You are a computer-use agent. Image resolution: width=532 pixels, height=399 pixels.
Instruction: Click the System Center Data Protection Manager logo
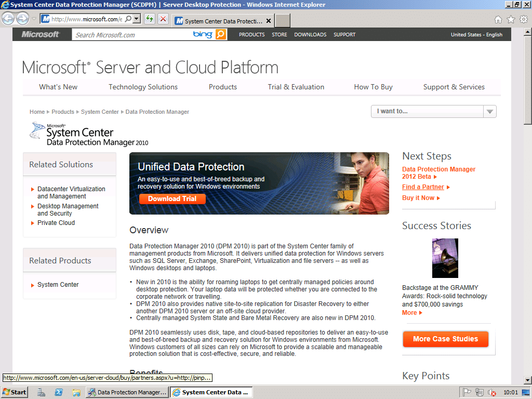[x=89, y=135]
